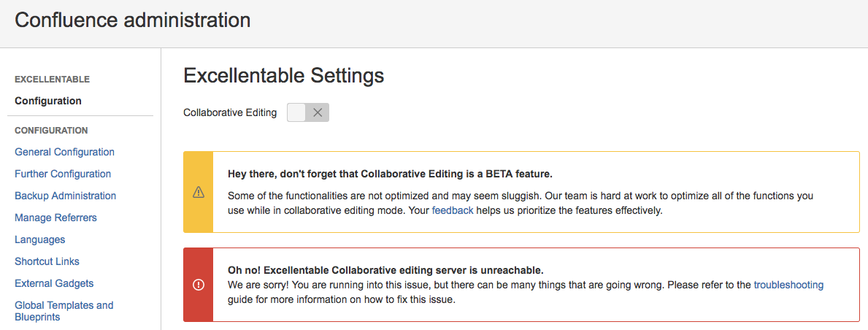Viewport: 868px width, 330px height.
Task: Open General Configuration page
Action: tap(65, 152)
